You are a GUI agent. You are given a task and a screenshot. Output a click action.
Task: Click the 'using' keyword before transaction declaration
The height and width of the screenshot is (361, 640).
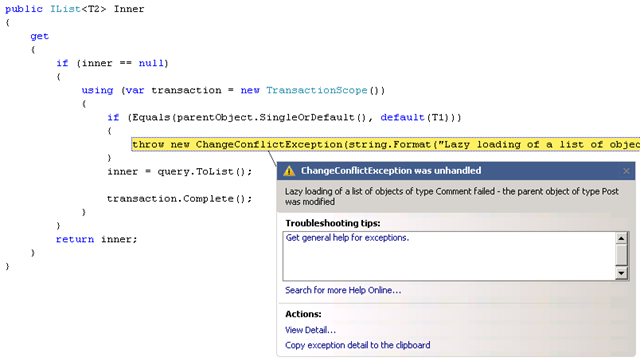tap(97, 90)
